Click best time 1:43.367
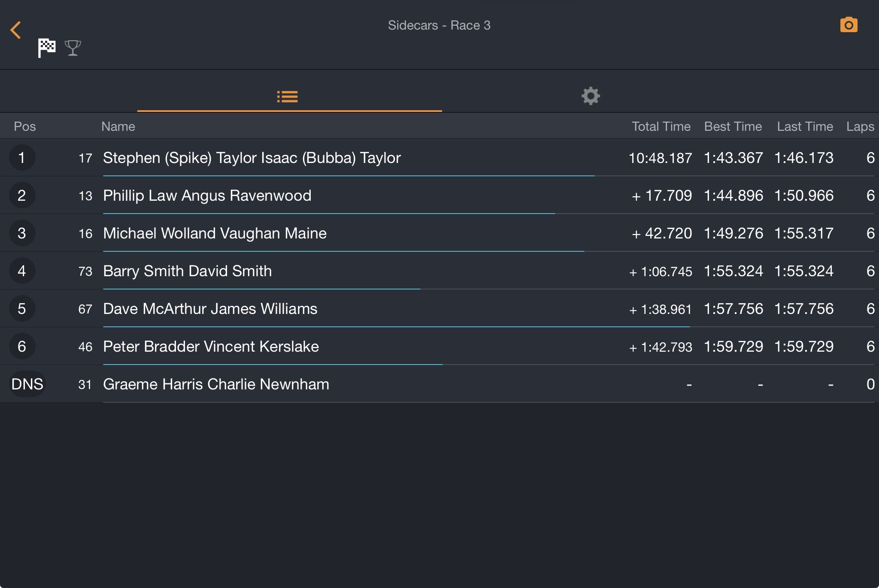 (734, 158)
